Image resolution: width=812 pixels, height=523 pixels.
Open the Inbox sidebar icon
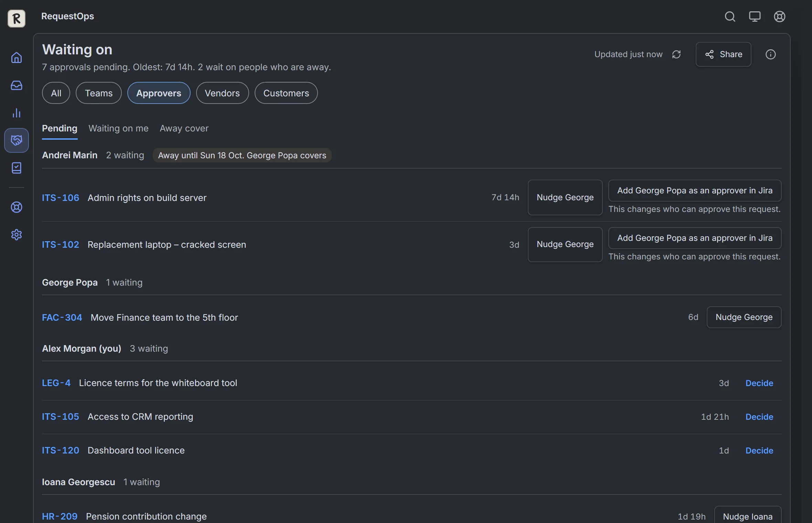tap(17, 85)
